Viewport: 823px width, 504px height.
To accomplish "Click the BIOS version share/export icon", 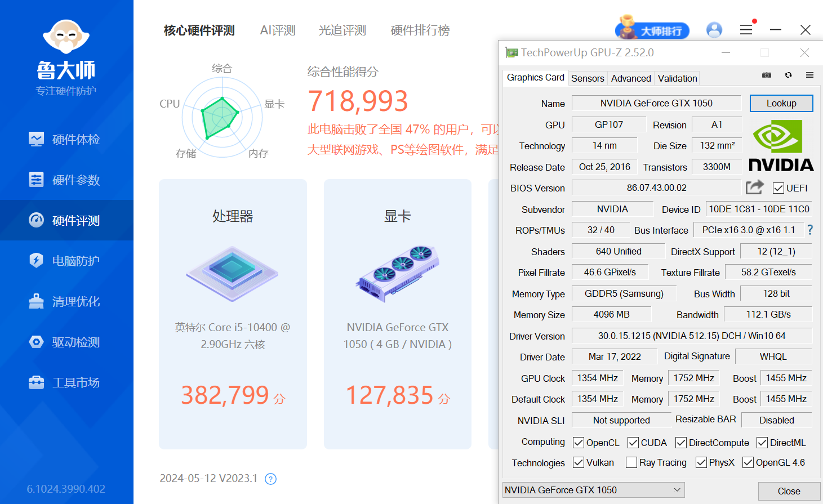I will (x=755, y=187).
